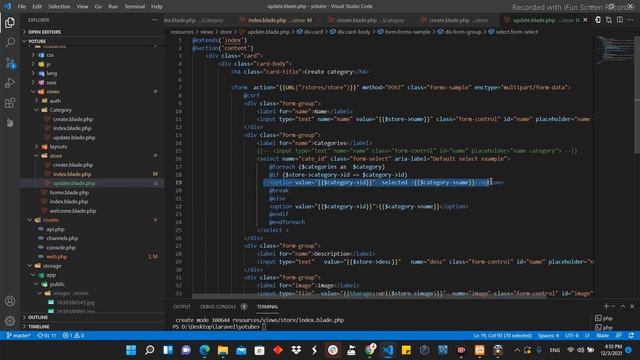Open notifications bell in status bar
The image size is (640, 360).
point(631,336)
